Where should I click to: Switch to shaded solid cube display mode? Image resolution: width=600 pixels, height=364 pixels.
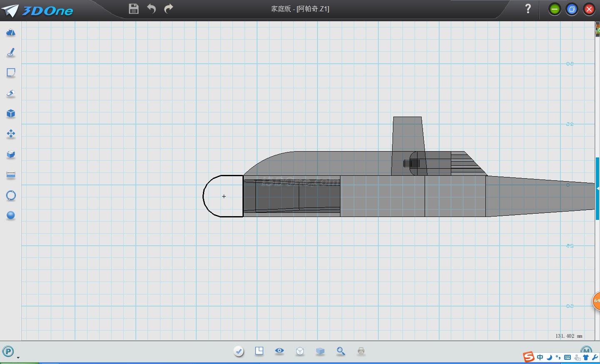320,351
